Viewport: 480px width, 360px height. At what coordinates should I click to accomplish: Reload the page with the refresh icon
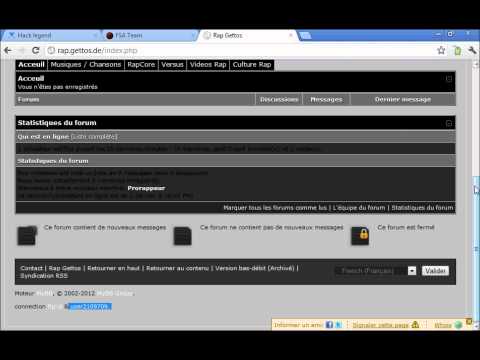[36, 50]
